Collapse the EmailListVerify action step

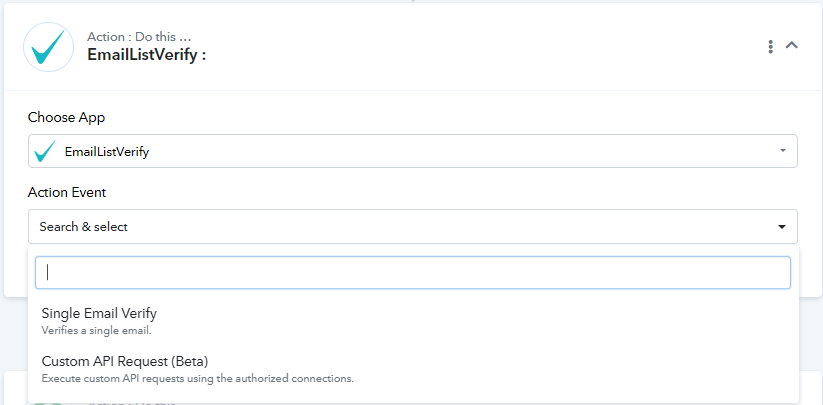coord(792,46)
